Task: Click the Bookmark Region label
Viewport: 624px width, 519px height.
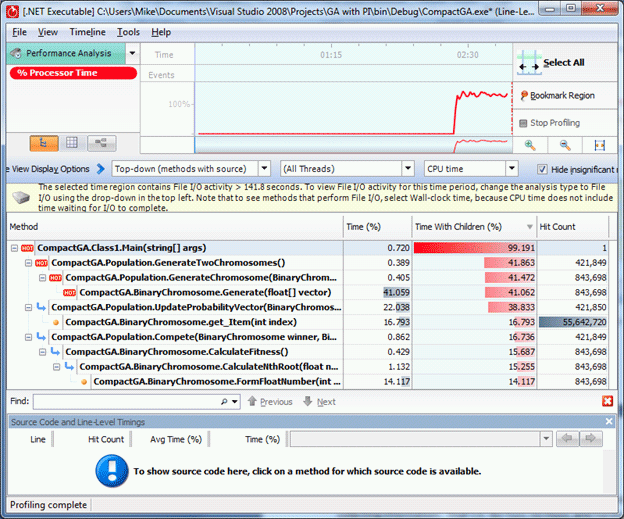Action: (x=562, y=96)
